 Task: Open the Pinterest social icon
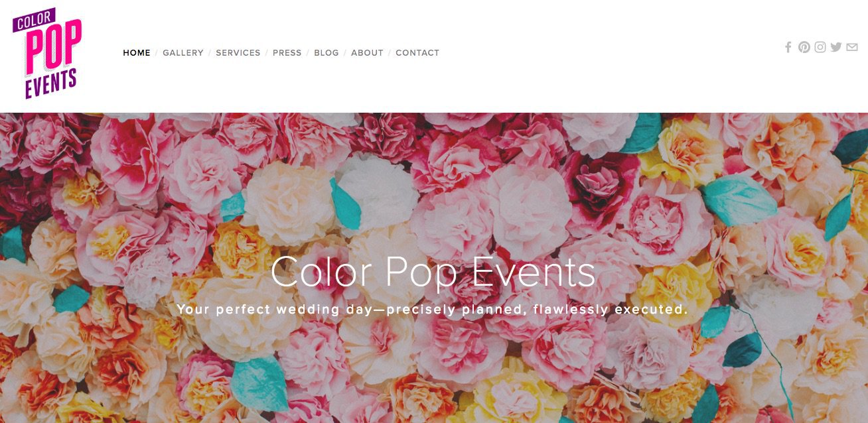(x=804, y=47)
